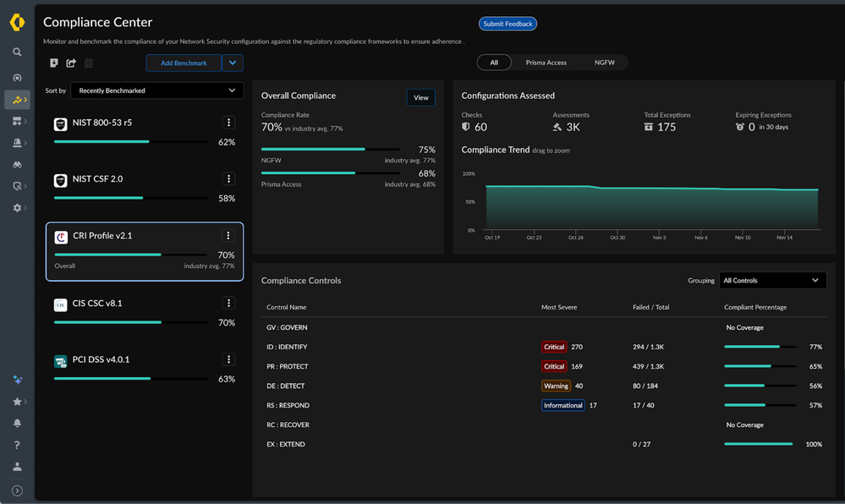This screenshot has height=504, width=845.
Task: Select the All scope filter
Action: click(x=494, y=62)
